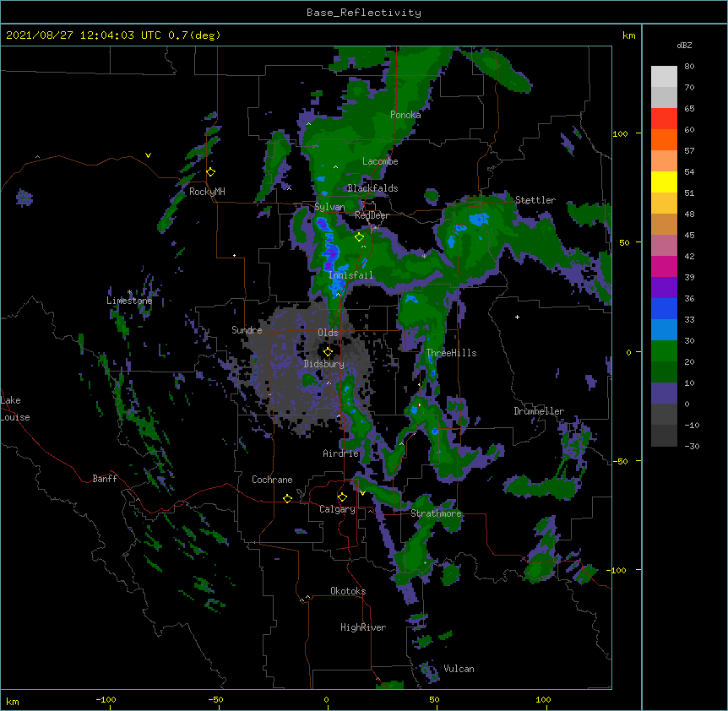Screen dimensions: 728x711
Task: Select the Vulcan city label
Action: point(459,669)
